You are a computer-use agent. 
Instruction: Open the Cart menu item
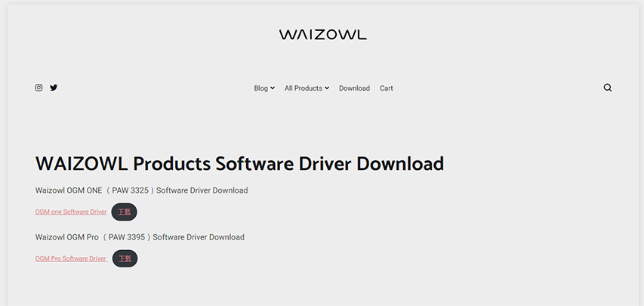tap(386, 88)
